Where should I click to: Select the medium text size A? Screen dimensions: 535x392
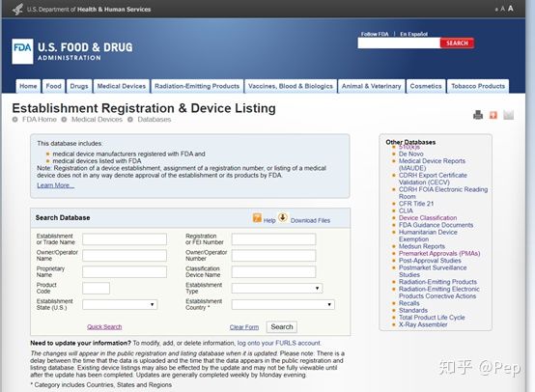click(502, 9)
